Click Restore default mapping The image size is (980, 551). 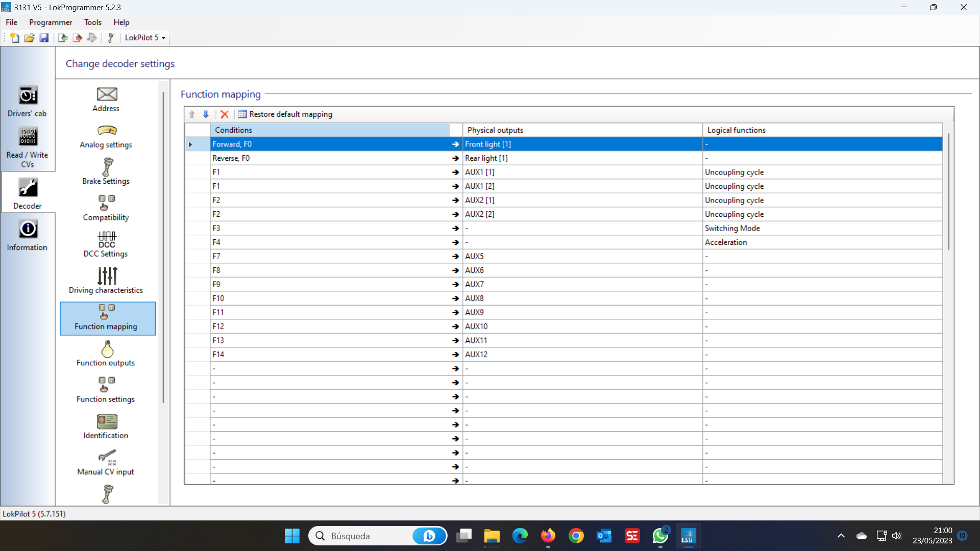[x=285, y=114]
